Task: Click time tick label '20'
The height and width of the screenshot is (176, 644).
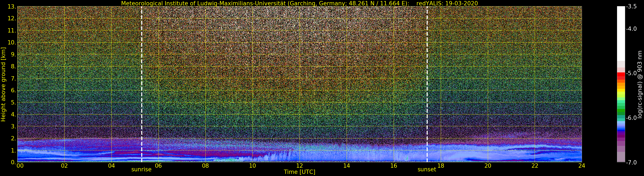Action: [488, 166]
